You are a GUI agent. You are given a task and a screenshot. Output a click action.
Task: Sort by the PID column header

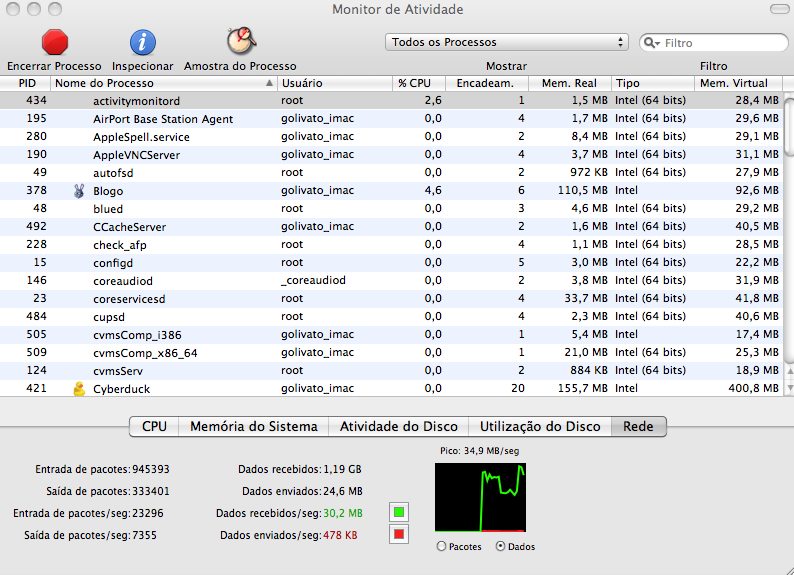[25, 83]
